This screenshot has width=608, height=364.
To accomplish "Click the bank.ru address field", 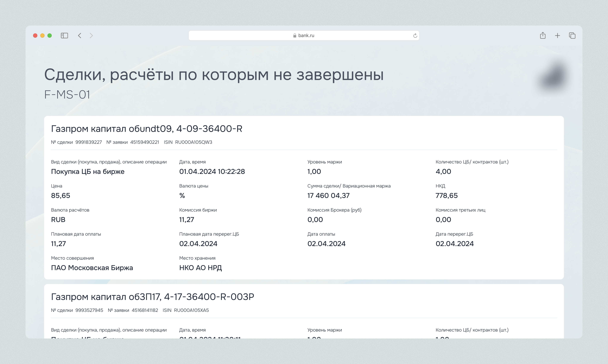I will click(306, 36).
